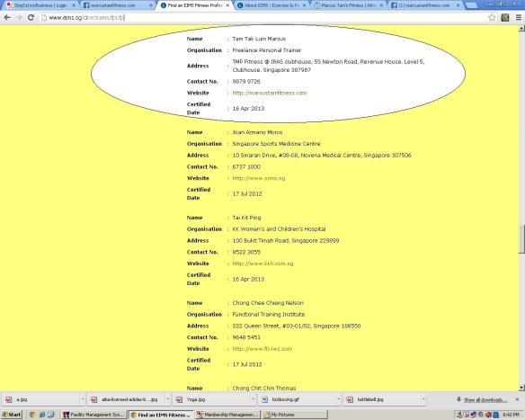
Task: Open the a.jpg download options arrow
Action: [x=83, y=399]
